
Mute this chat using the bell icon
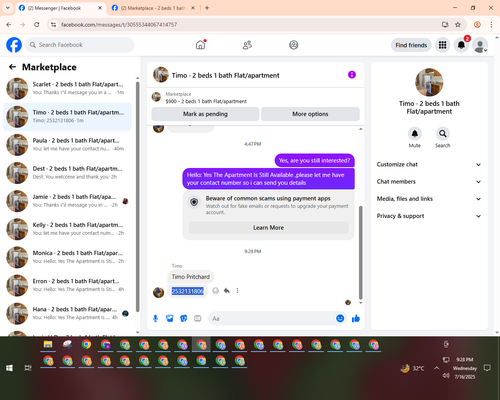pos(415,134)
